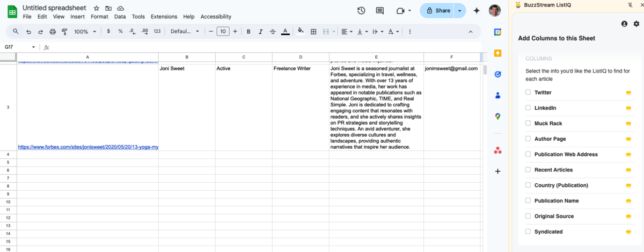Expand the zoom 100% dropdown
This screenshot has width=644, height=252.
point(85,32)
